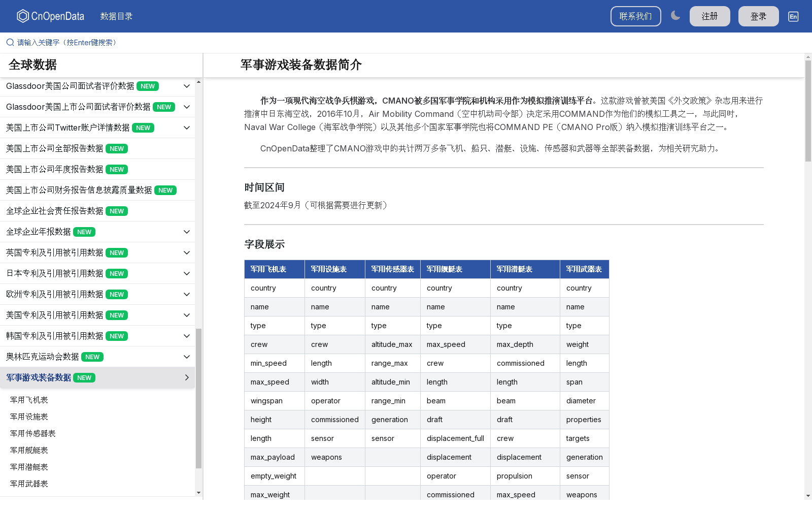Screen dimensions: 812x508
Task: Expand 美国专利及引用被引用数据 chevron
Action: [187, 315]
